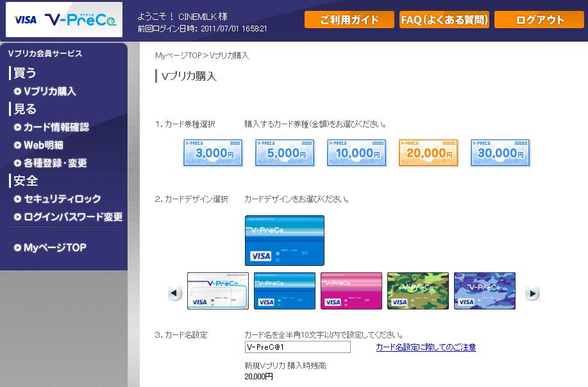The image size is (588, 387).
Task: Pick the 10,000 yen card amount
Action: 357,152
